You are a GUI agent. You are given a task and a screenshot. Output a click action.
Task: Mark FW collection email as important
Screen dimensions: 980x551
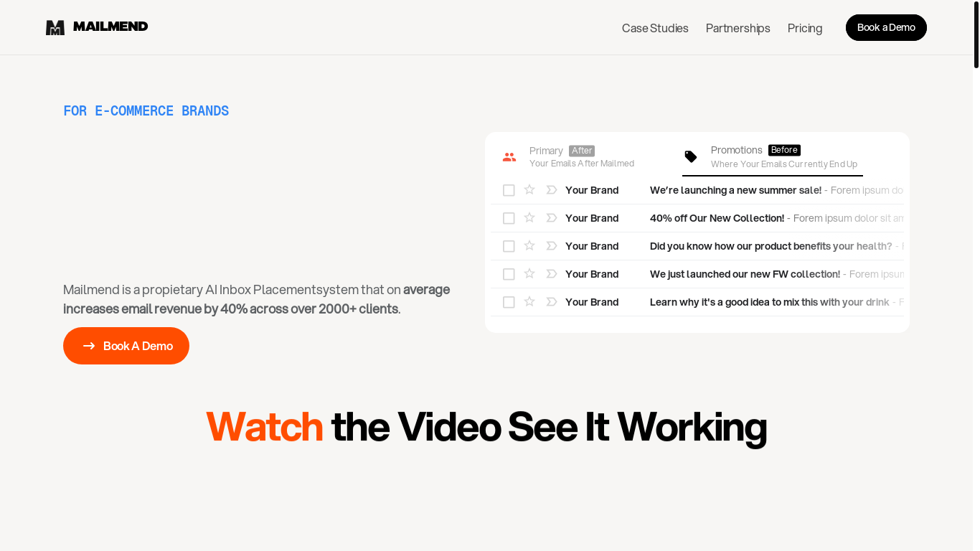tap(552, 274)
